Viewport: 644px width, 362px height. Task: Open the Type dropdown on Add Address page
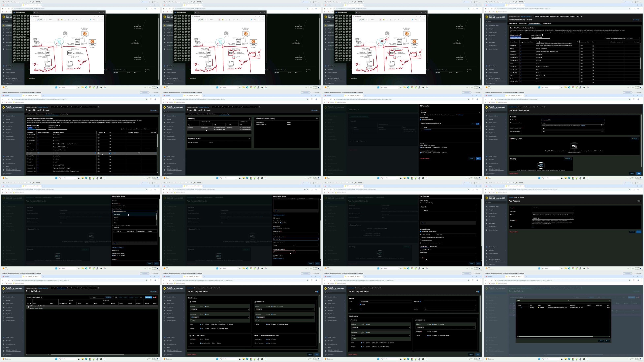coord(553,215)
